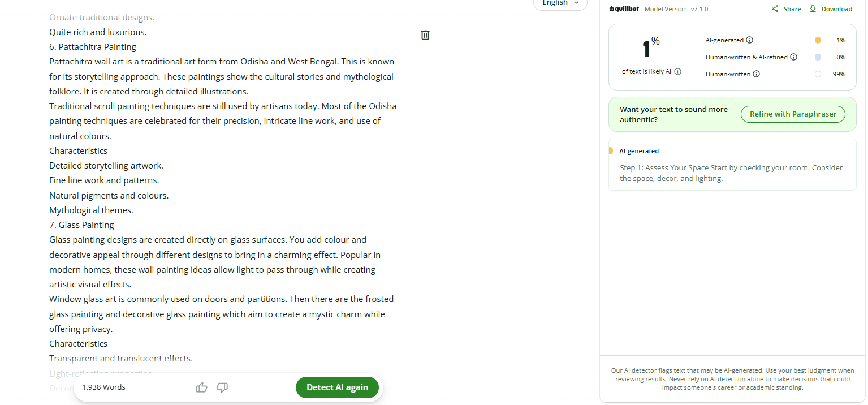Select the yellow AI-generated color dot

pos(818,40)
